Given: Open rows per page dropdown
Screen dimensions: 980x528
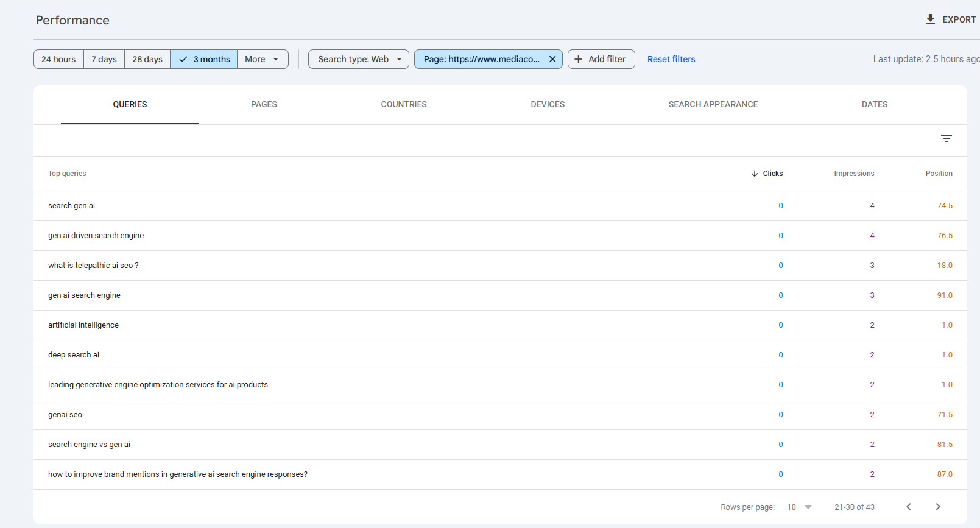Looking at the screenshot, I should pyautogui.click(x=799, y=507).
